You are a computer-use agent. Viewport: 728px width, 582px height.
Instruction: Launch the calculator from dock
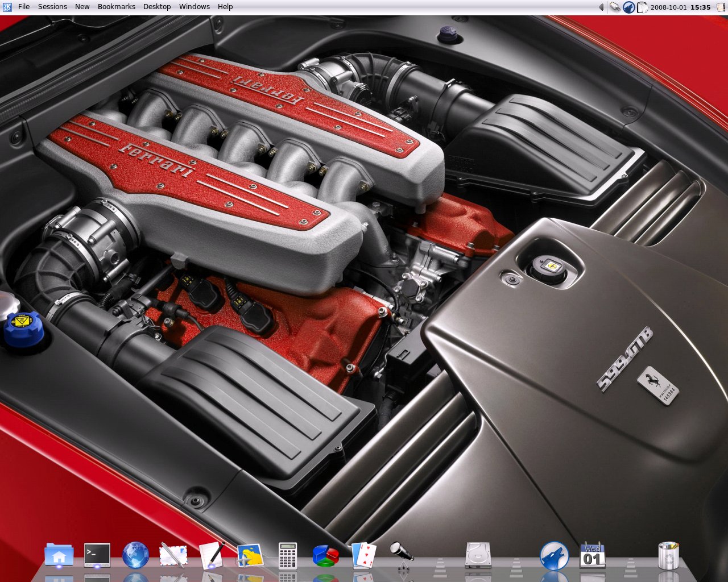point(287,555)
